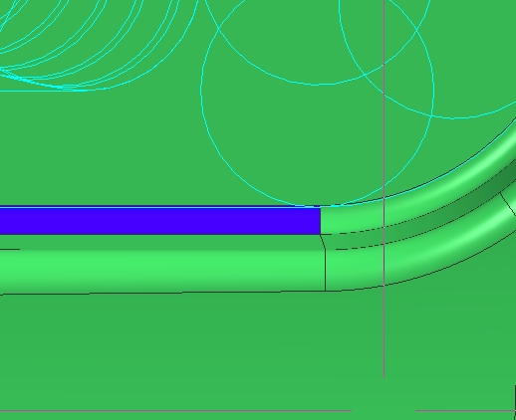Select the straight light-green fillet below the blue face
The image size is (516, 420).
click(x=162, y=271)
